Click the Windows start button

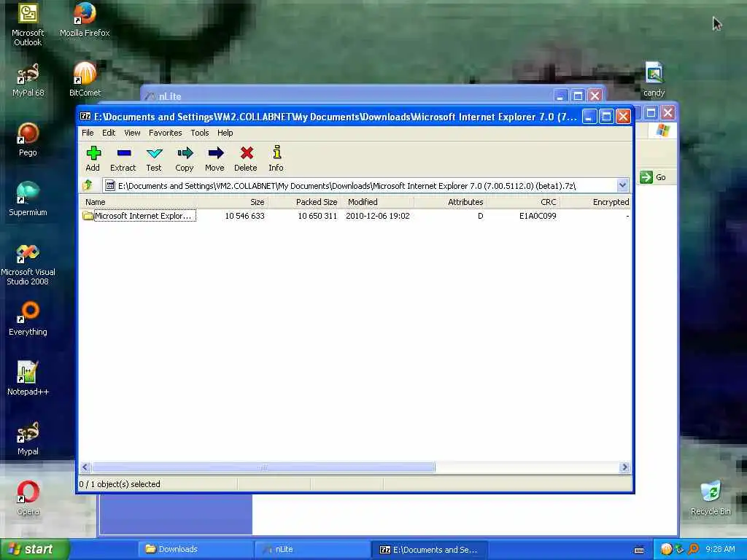[x=34, y=549]
